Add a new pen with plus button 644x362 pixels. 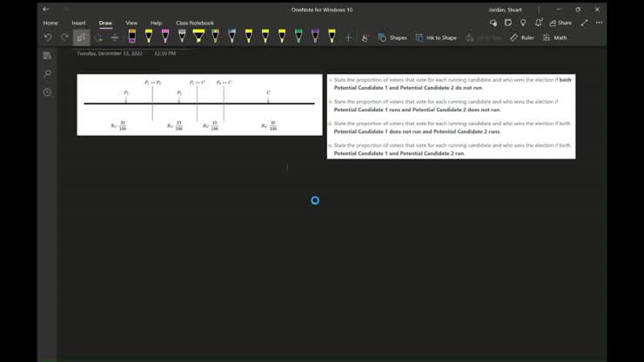pos(349,37)
